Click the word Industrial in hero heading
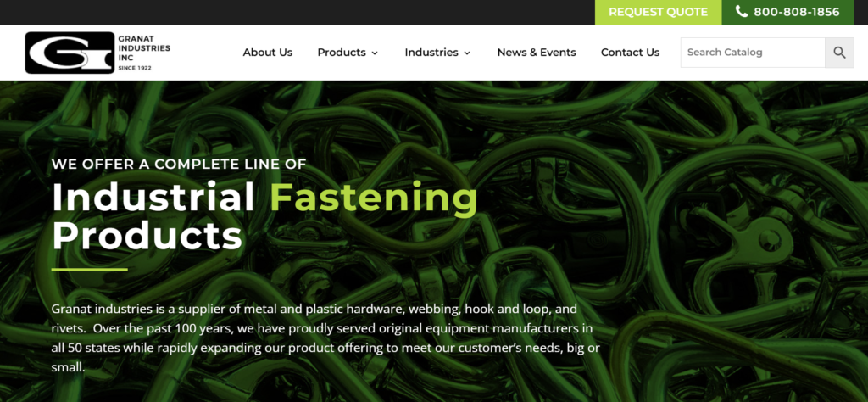The width and height of the screenshot is (868, 402). pos(153,197)
